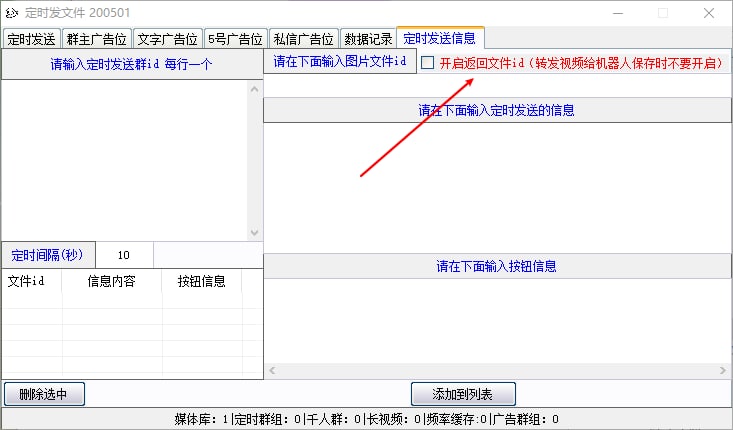Screen dimensions: 733x430
Task: Click the 请在下面输入按钮信息 header
Action: pyautogui.click(x=497, y=266)
